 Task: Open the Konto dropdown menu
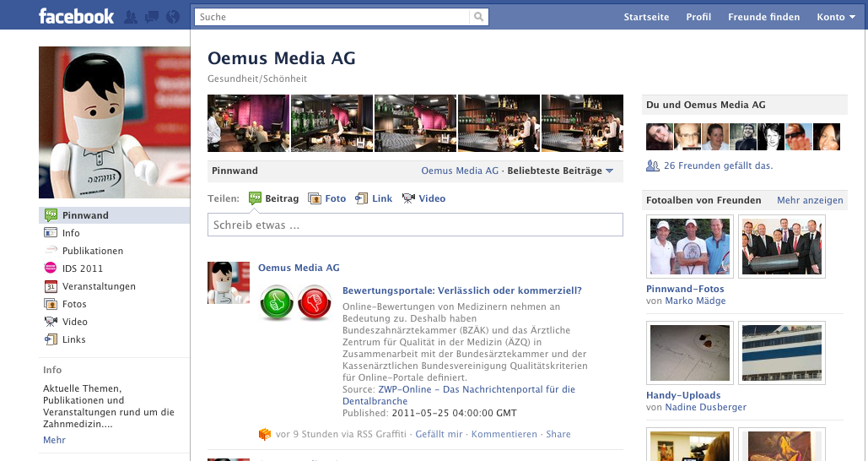pos(836,17)
